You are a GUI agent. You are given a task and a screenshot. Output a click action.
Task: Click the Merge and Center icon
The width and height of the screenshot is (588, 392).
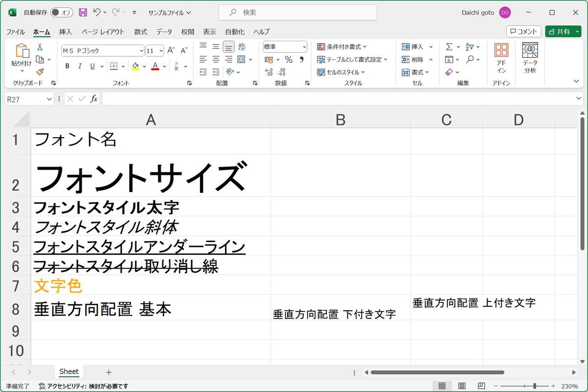[241, 59]
